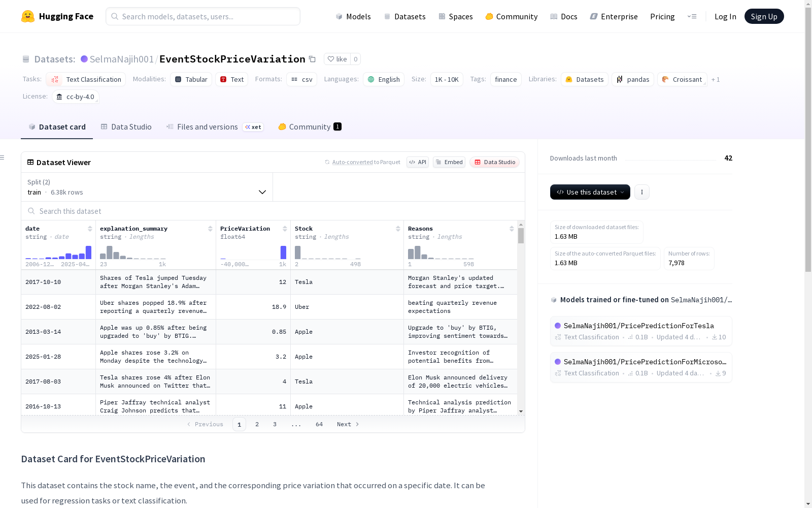Screen dimensions: 812x508
Task: Sort the date column
Action: pyautogui.click(x=90, y=229)
